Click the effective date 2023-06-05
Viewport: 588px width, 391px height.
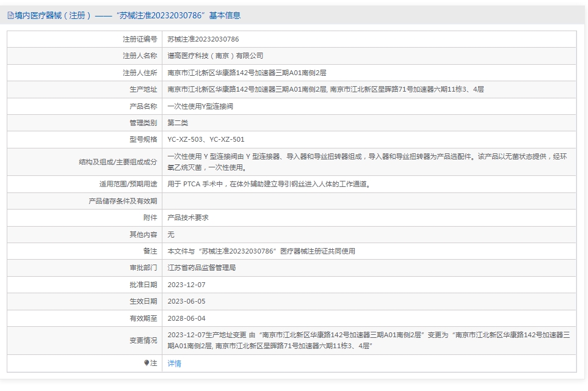pyautogui.click(x=186, y=301)
